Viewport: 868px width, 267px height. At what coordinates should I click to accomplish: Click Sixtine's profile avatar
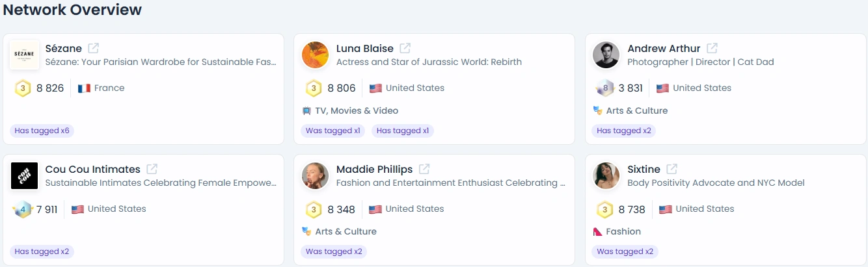point(606,176)
